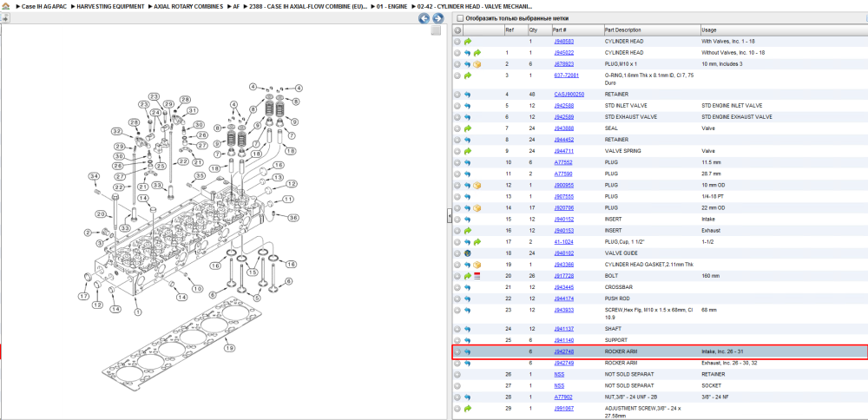
Task: Click the package box icon in the J678923 row
Action: pyautogui.click(x=477, y=64)
